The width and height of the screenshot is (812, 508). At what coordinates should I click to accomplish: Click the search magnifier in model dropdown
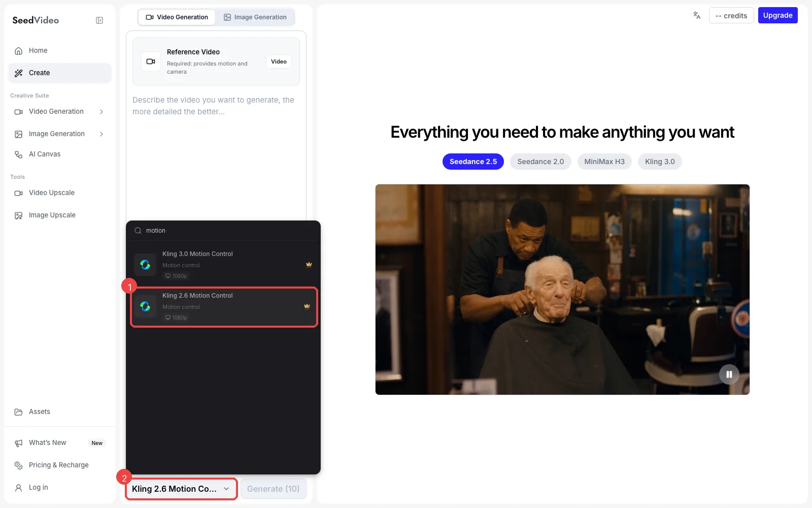coord(138,231)
